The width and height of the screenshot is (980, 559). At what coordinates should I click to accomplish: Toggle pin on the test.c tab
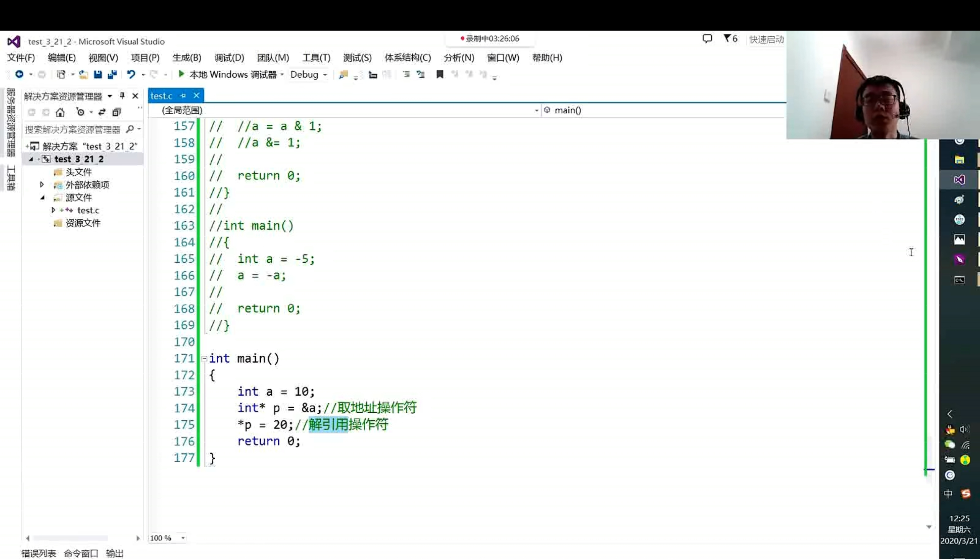point(183,96)
